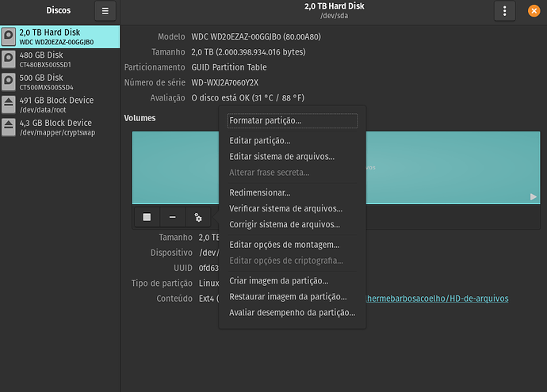Select /dev/mapper/cryptswap device row
The image size is (547, 392).
pos(60,127)
